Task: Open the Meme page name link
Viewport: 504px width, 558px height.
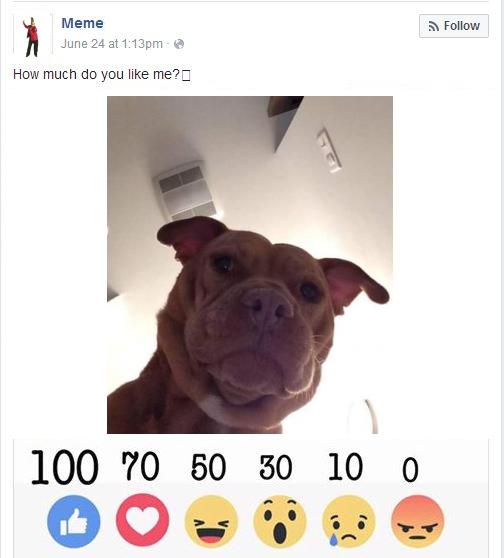Action: pyautogui.click(x=83, y=23)
